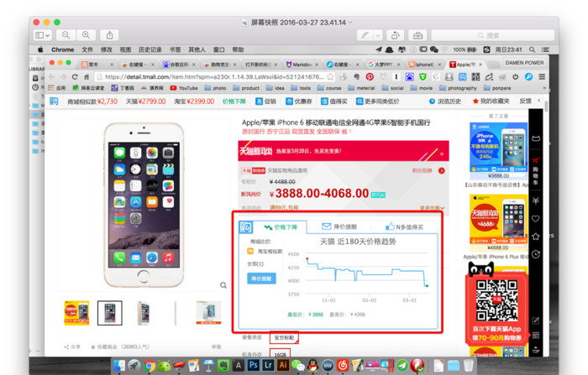This screenshot has width=588, height=375.
Task: Open Evernote from the Dock
Action: click(223, 365)
